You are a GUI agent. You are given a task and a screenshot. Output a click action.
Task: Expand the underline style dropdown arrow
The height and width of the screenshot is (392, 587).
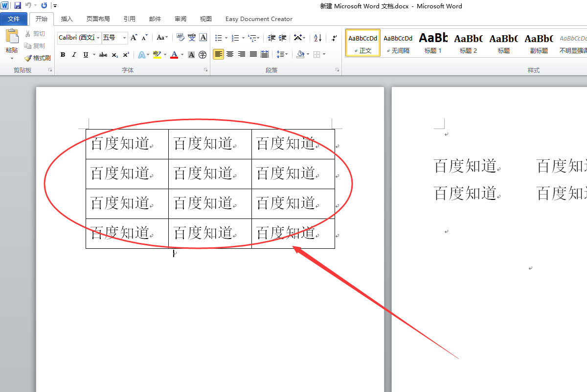coord(93,55)
